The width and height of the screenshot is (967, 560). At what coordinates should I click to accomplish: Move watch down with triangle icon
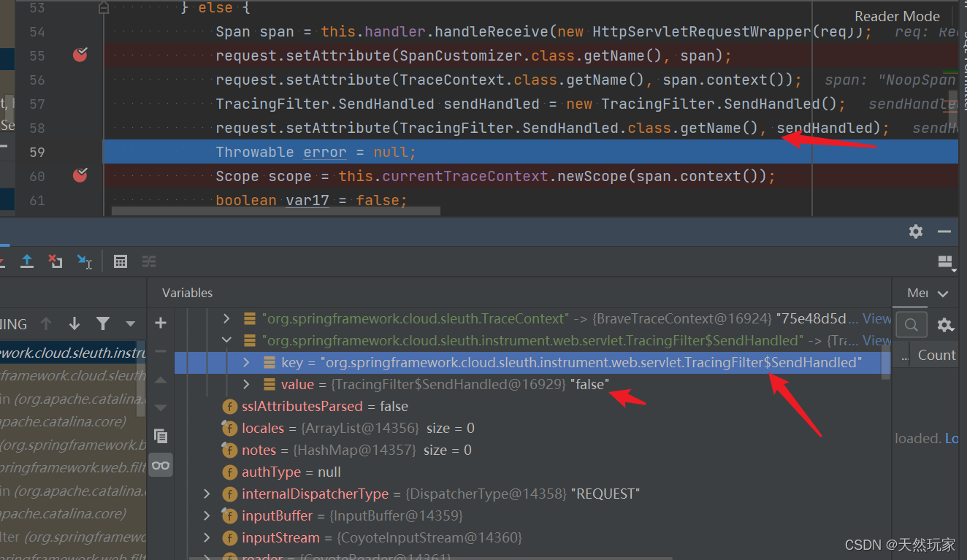point(161,407)
